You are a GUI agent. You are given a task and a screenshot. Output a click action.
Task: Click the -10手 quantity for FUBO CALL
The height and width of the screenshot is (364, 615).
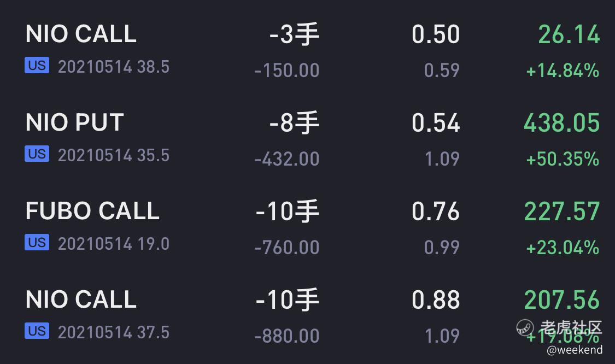tap(288, 212)
